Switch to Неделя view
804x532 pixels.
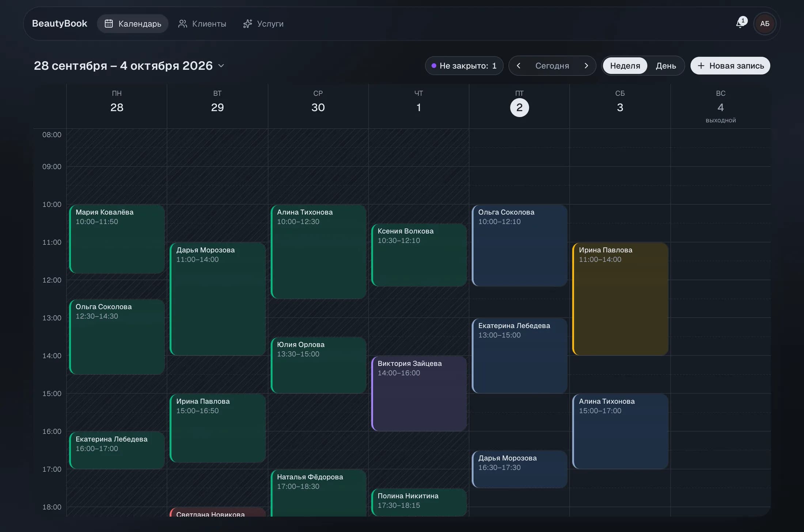click(x=625, y=66)
